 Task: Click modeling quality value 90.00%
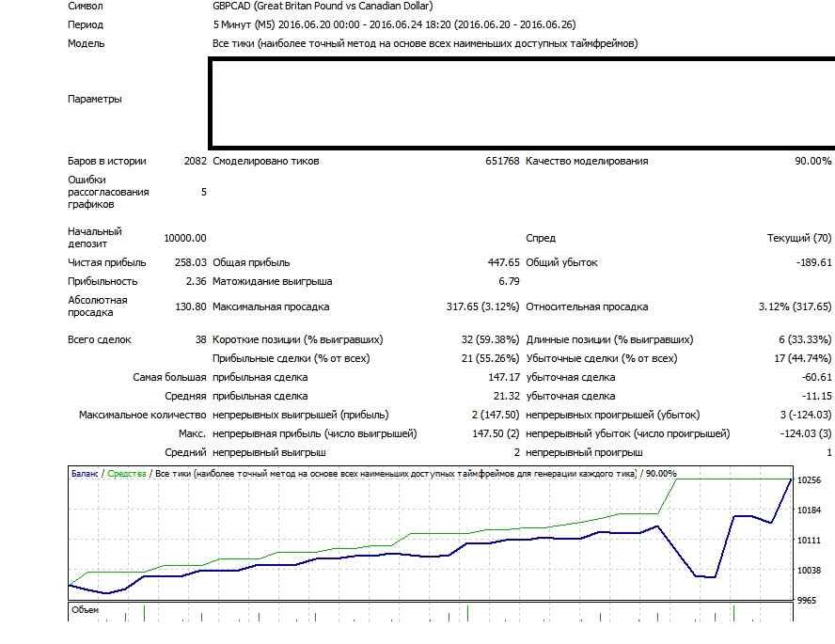coord(812,161)
